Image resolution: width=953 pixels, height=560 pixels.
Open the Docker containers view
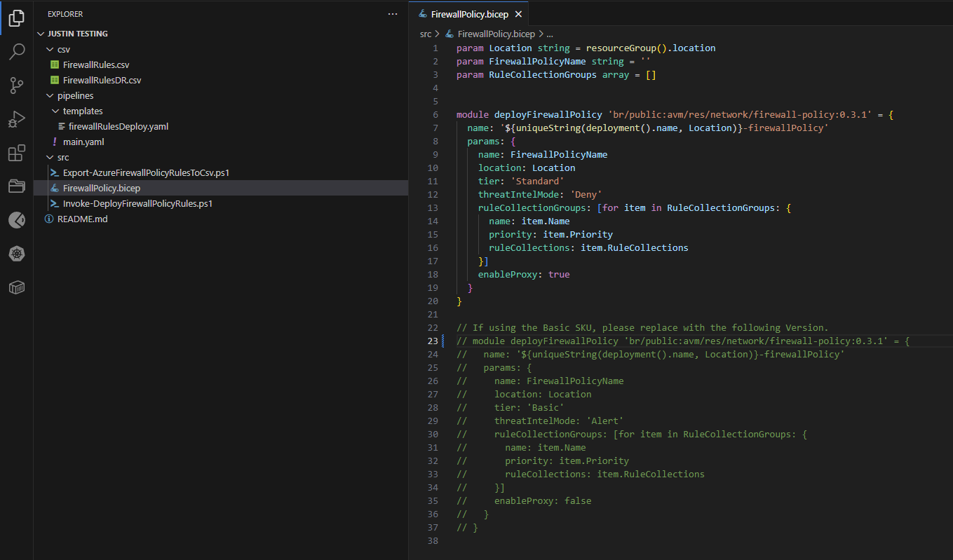17,287
